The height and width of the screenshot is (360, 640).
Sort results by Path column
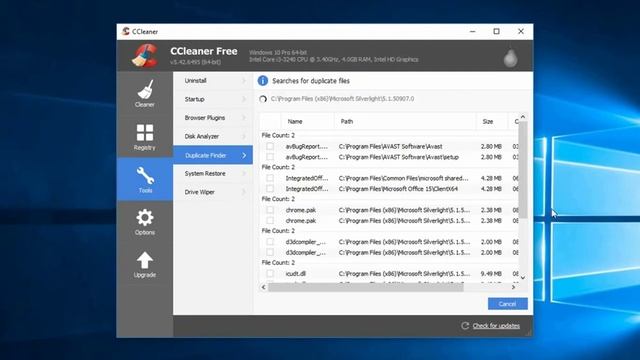405,121
